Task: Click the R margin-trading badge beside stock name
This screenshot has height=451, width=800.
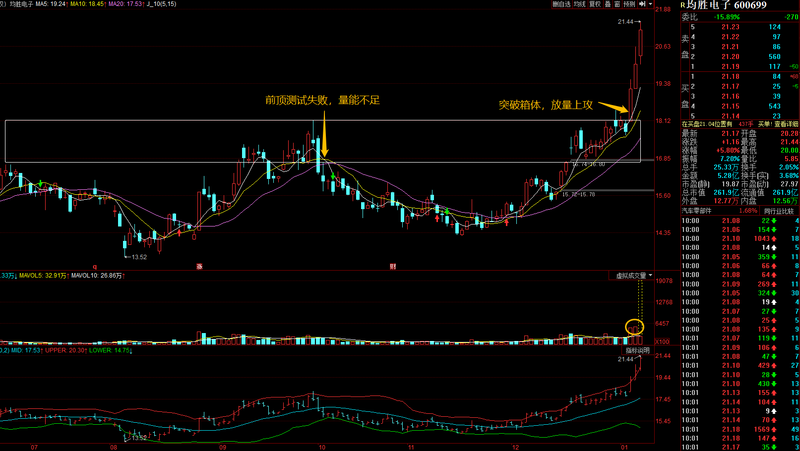Action: click(x=684, y=7)
